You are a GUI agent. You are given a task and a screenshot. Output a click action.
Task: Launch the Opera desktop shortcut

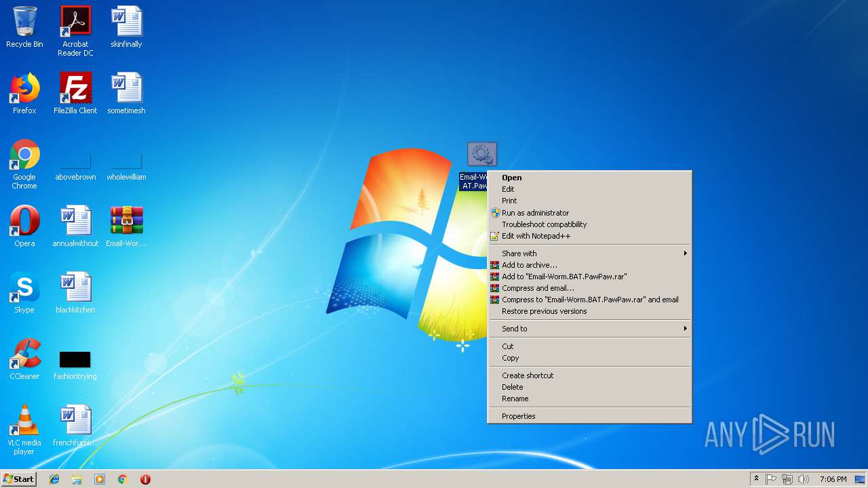tap(24, 226)
